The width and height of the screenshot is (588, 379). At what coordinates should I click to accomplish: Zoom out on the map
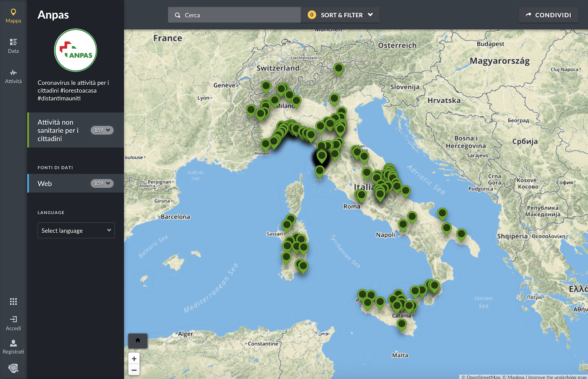pos(134,370)
